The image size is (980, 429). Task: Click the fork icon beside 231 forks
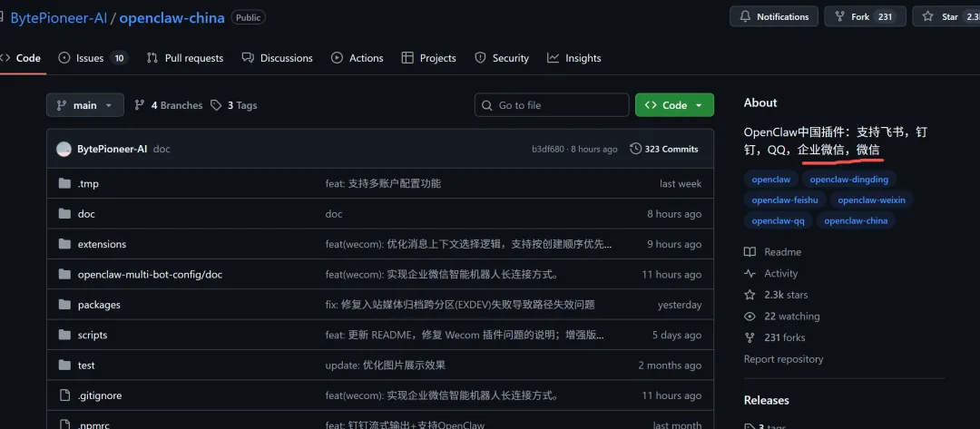point(750,337)
